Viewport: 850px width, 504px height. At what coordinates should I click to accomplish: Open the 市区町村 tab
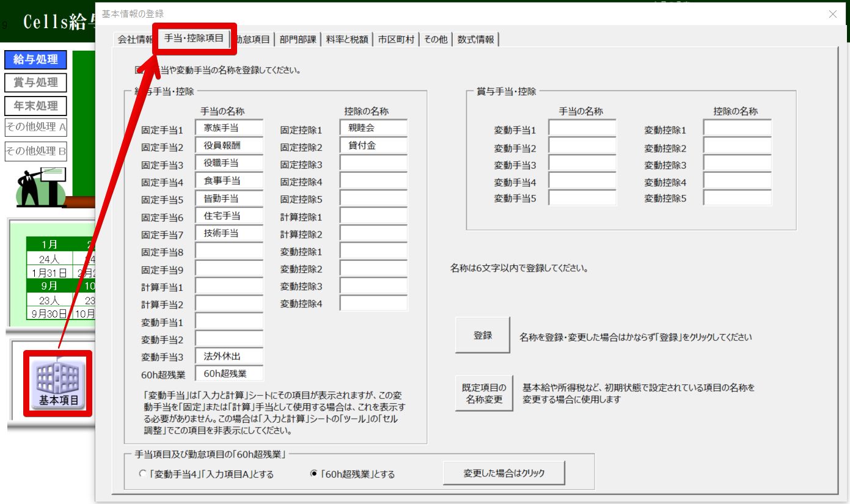pos(396,40)
